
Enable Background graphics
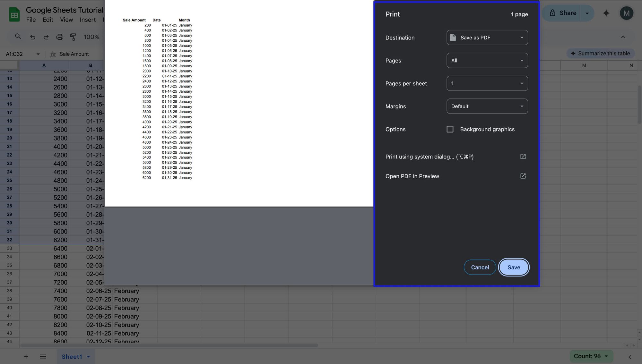(x=450, y=129)
